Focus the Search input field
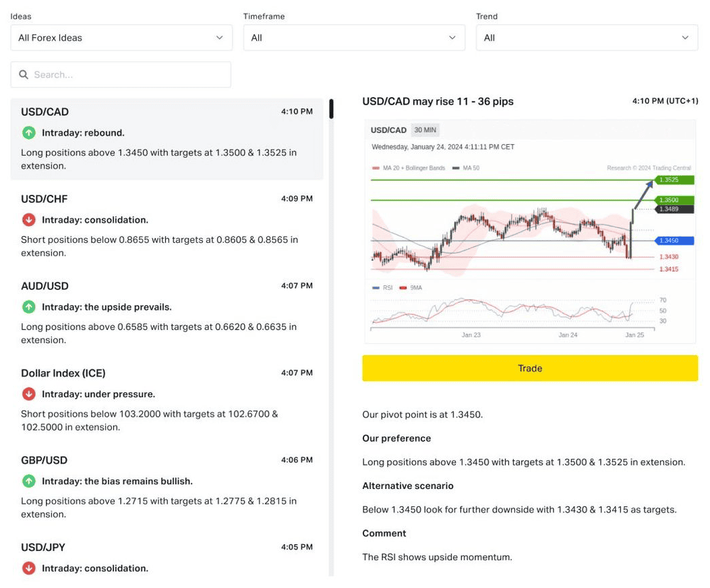The image size is (710, 588). [x=121, y=74]
